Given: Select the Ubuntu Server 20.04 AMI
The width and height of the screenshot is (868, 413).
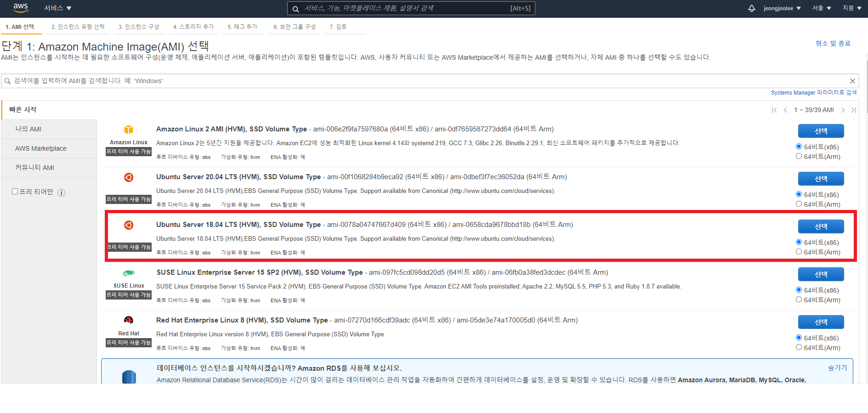Looking at the screenshot, I should point(821,179).
